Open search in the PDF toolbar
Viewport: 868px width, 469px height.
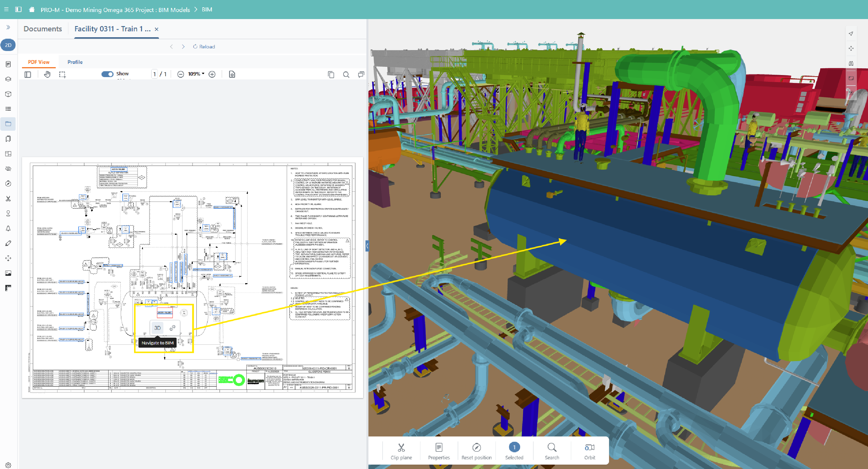(x=346, y=74)
